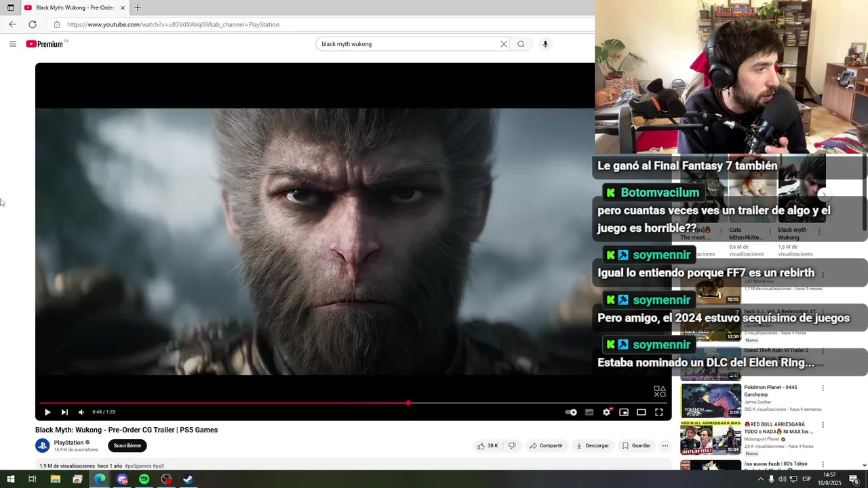
Task: Open Pokémon Planet Garchomp video thumbnail
Action: point(711,401)
